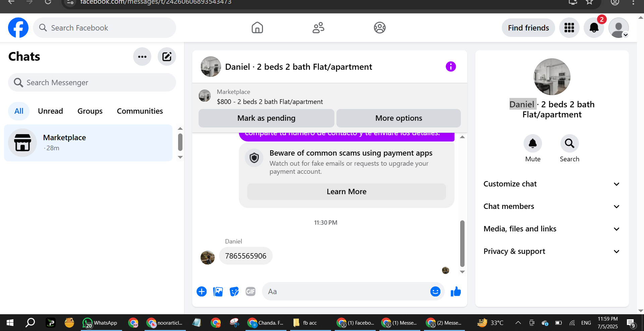Click the conversation scrollbar thumb
This screenshot has width=644, height=331.
click(x=462, y=243)
